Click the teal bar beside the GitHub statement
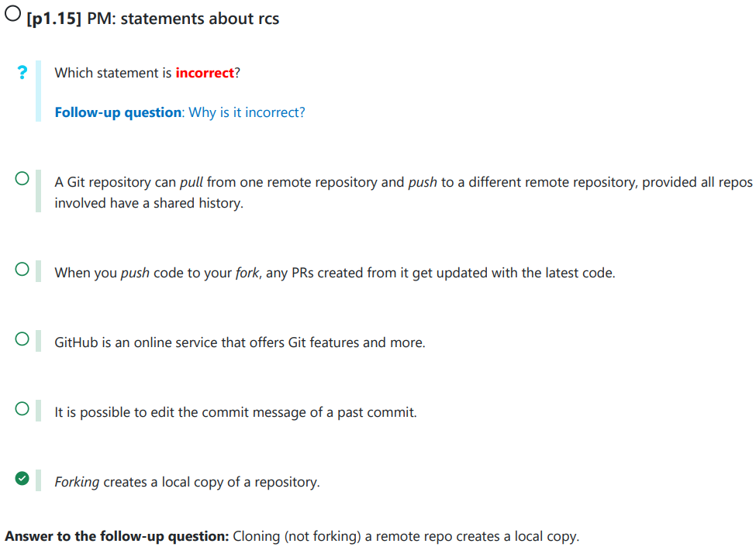The image size is (756, 547). click(x=38, y=341)
